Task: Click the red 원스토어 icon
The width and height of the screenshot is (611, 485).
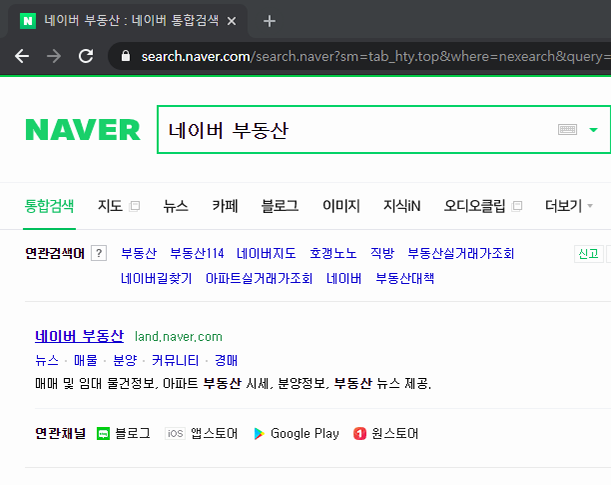Action: pyautogui.click(x=360, y=434)
